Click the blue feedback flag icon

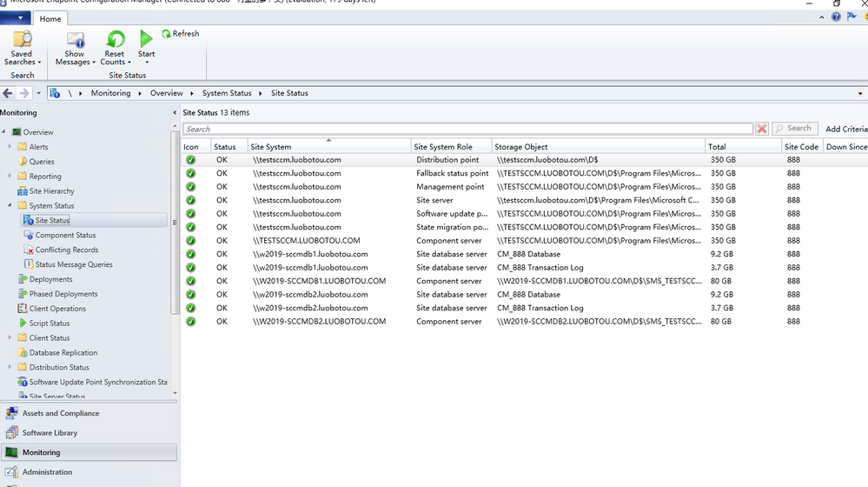tap(851, 17)
